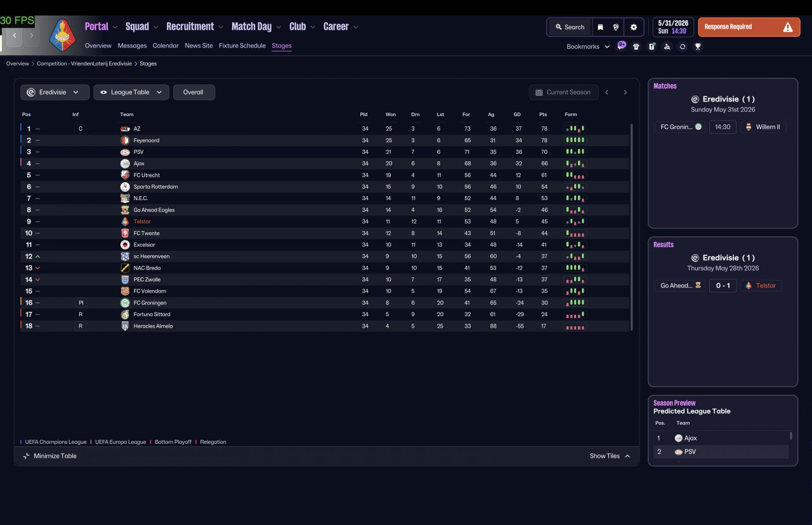Open the Eredivisie competition dropdown
The image size is (812, 525).
click(55, 92)
